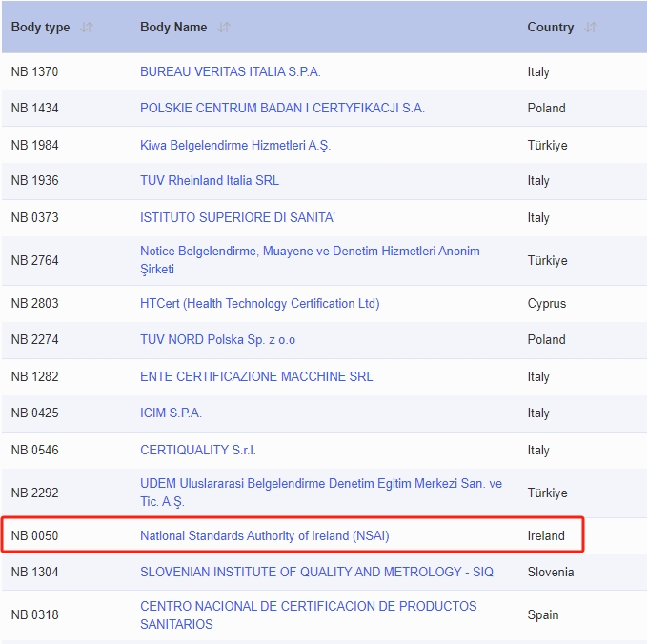Screen dimensions: 647x644
Task: Open BUREAU VERITAS ITALIA S.P.A. link
Action: [231, 71]
